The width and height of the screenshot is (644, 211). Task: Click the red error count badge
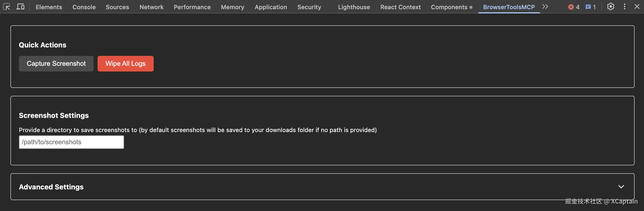pyautogui.click(x=574, y=7)
